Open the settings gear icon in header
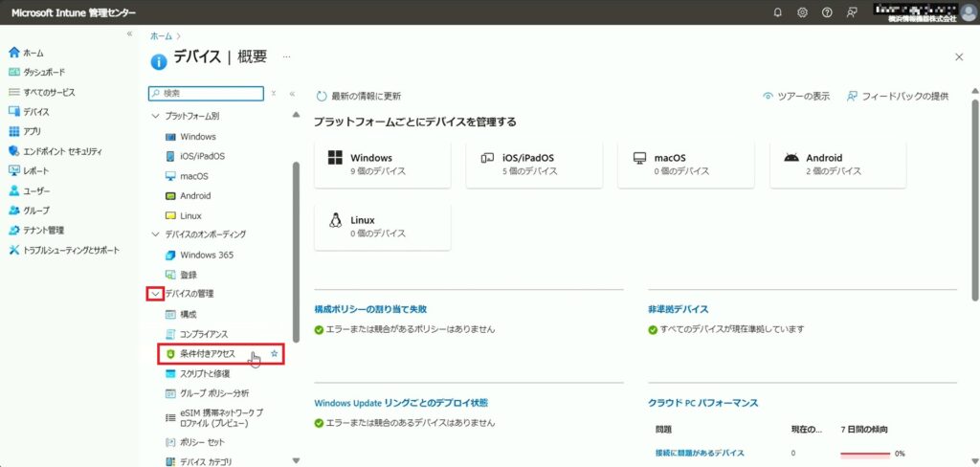Screen dimensions: 980x467 [803, 12]
